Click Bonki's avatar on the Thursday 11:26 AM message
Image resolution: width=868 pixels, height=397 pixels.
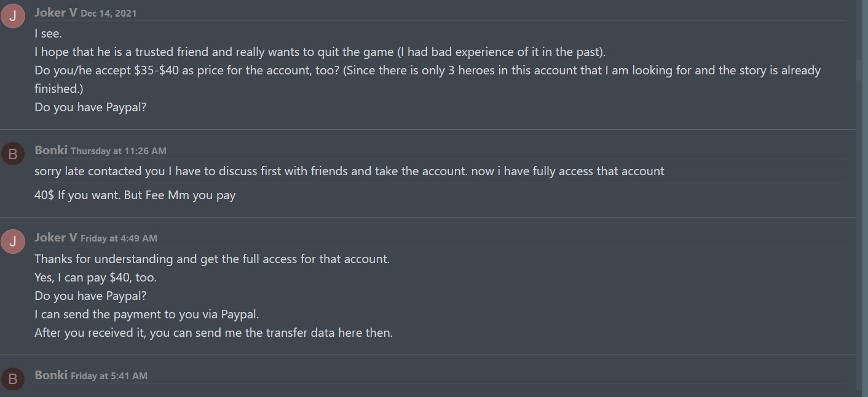[x=13, y=154]
